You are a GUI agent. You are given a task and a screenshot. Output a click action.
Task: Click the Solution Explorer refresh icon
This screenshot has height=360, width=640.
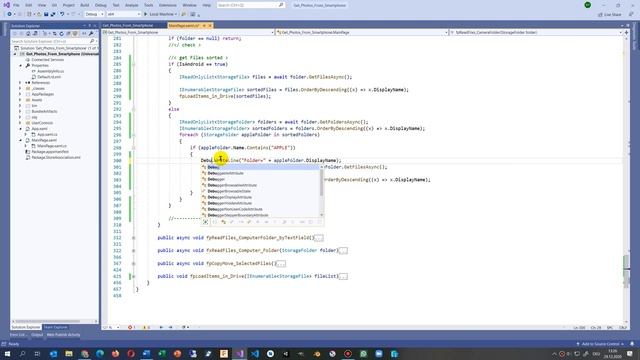(61, 34)
